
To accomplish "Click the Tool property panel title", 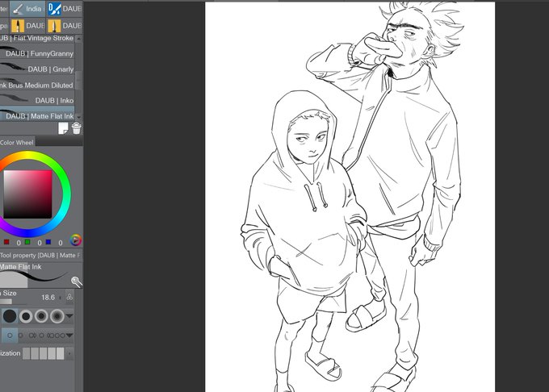I will click(40, 255).
